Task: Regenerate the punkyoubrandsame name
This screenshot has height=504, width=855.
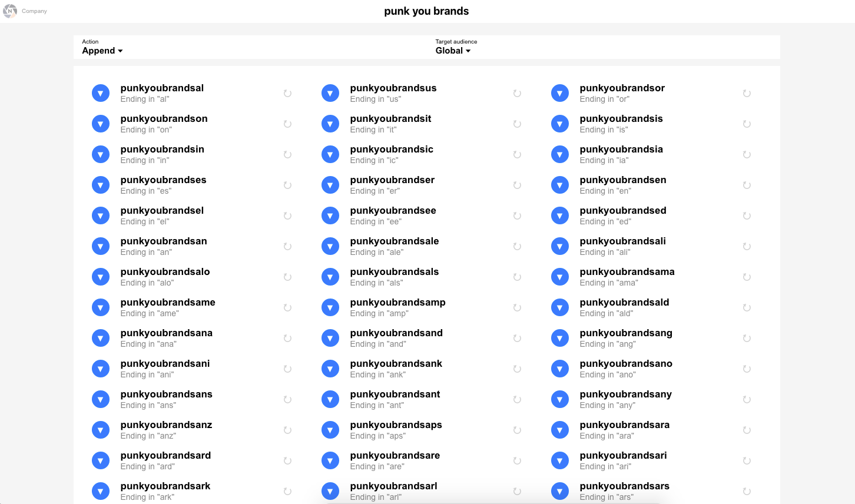Action: click(287, 307)
